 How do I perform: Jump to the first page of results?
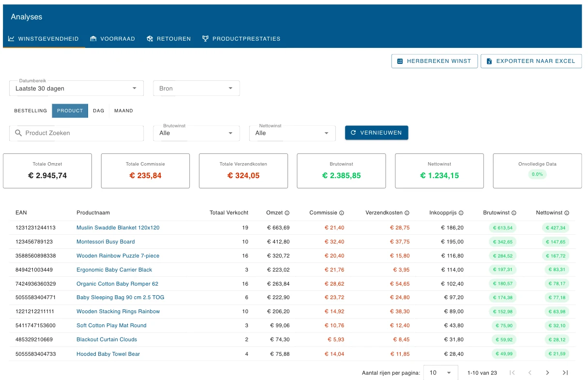tap(513, 373)
